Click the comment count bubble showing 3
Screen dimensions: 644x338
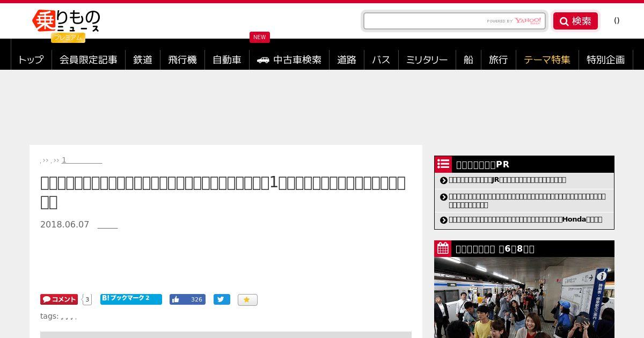click(x=87, y=299)
